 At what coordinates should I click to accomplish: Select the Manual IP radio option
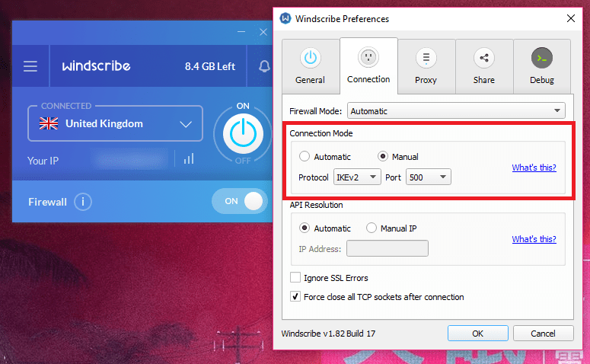pyautogui.click(x=372, y=228)
